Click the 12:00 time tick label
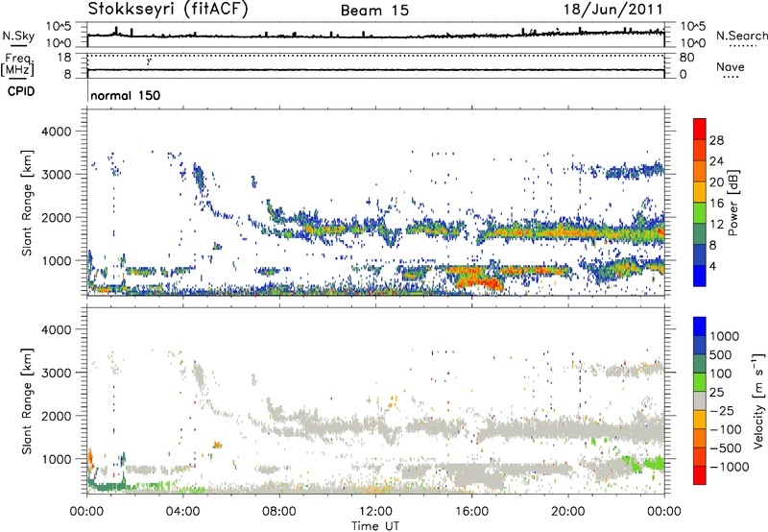 click(375, 512)
